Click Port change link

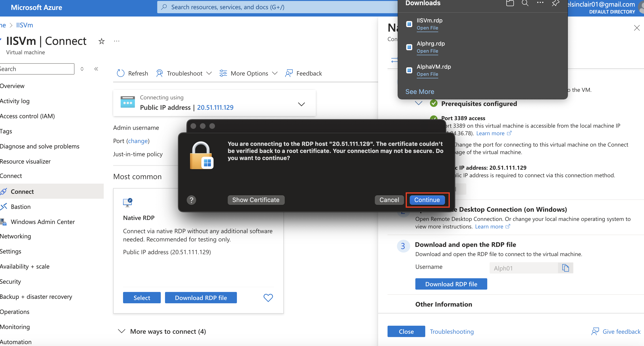(138, 141)
